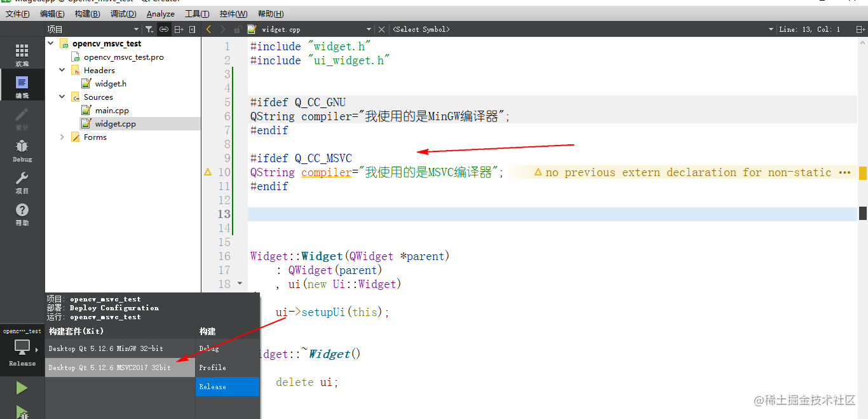The image size is (868, 419).
Task: Go forward in editor navigation history
Action: point(223,29)
